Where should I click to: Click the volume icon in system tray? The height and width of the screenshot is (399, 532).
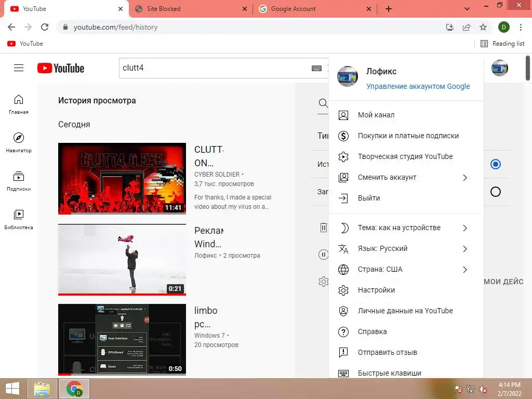point(483,389)
